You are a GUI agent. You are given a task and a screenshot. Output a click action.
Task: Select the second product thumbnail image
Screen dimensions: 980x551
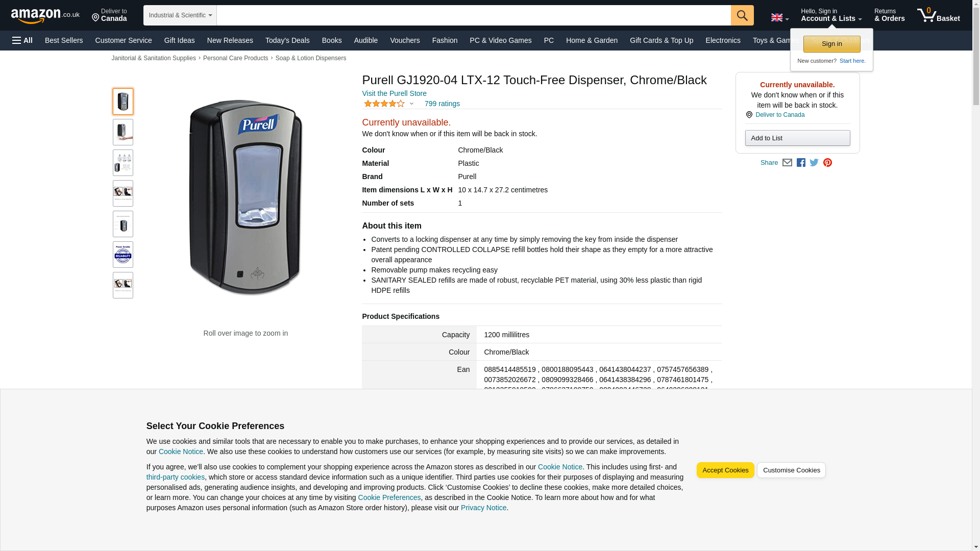123,132
